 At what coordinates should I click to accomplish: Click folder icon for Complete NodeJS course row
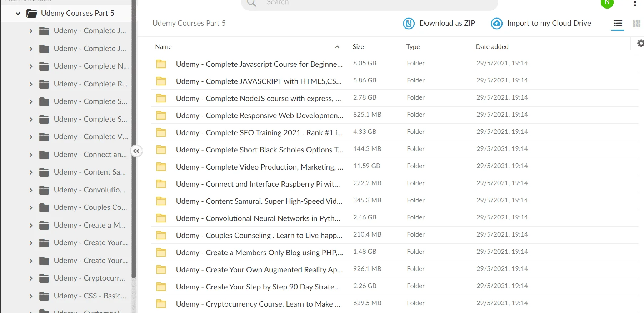[161, 98]
